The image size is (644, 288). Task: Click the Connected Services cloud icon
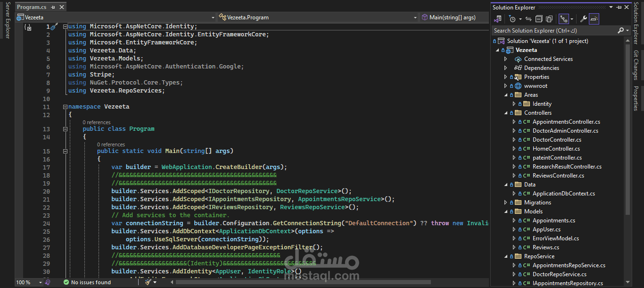tap(518, 59)
